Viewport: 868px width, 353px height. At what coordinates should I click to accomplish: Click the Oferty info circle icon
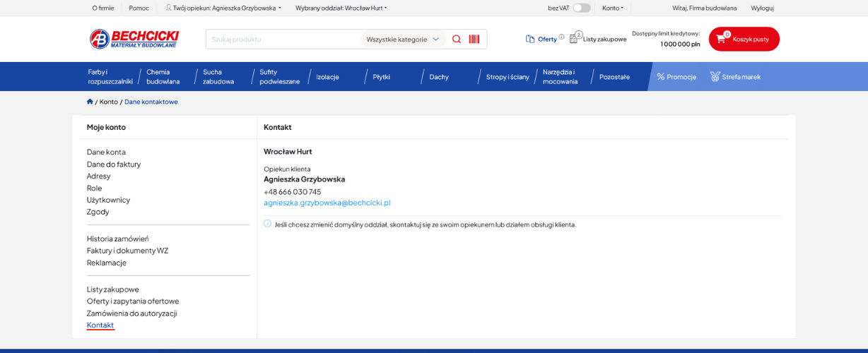click(562, 37)
